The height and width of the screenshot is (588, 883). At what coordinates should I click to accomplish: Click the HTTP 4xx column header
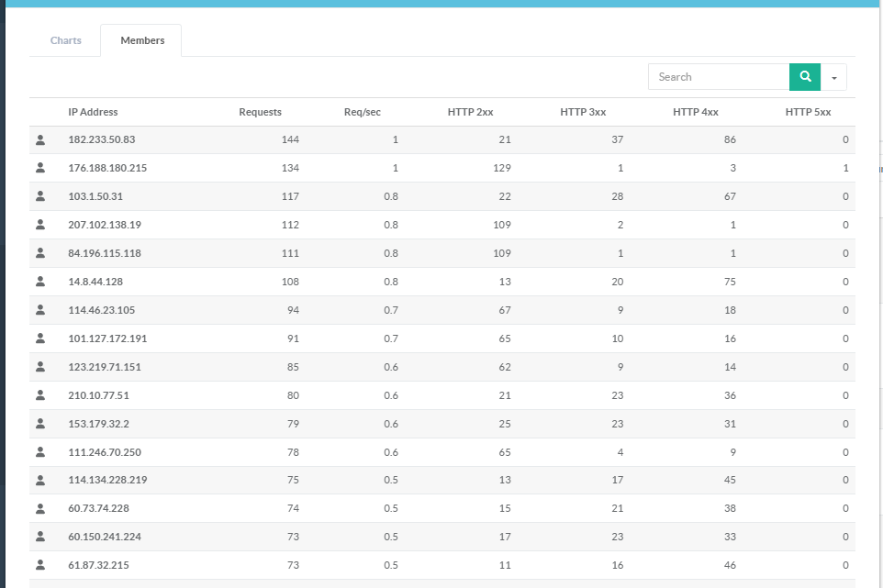pos(695,112)
